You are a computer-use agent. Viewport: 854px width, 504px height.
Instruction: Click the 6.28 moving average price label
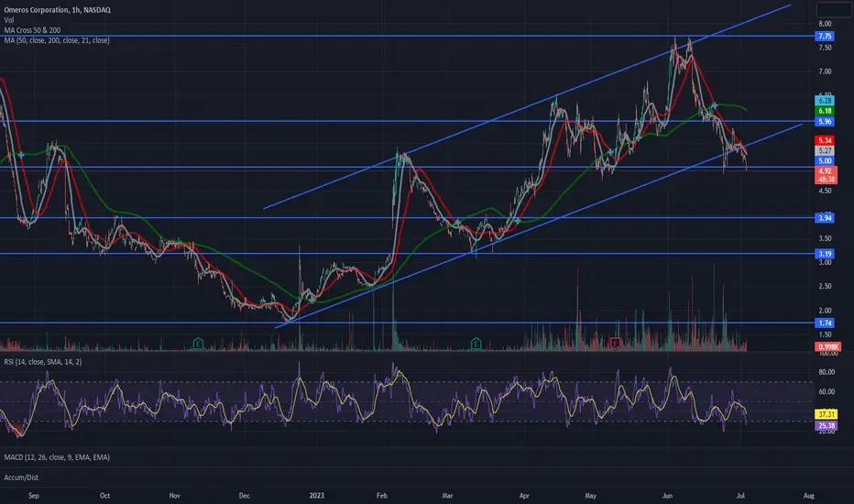(825, 100)
